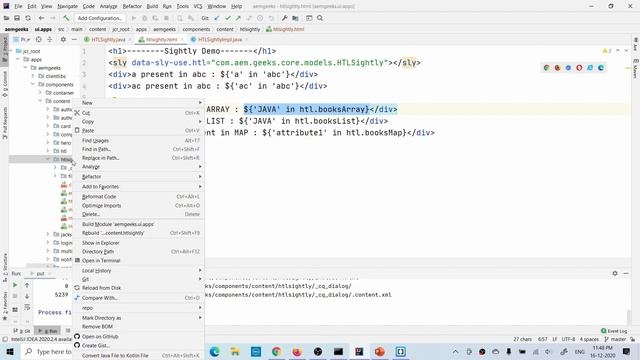This screenshot has width=640, height=360.
Task: Open Project panel gear options
Action: [x=63, y=40]
